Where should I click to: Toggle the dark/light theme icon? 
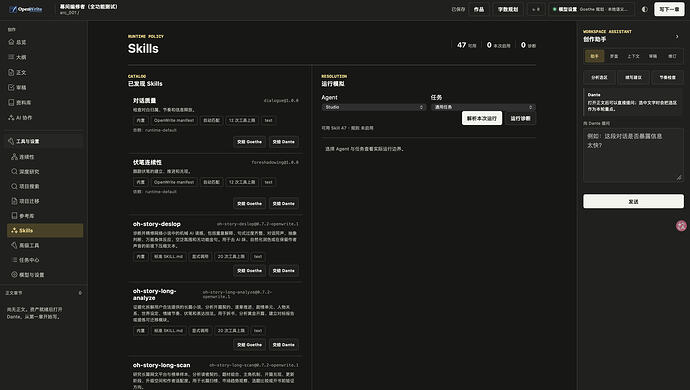pos(645,9)
